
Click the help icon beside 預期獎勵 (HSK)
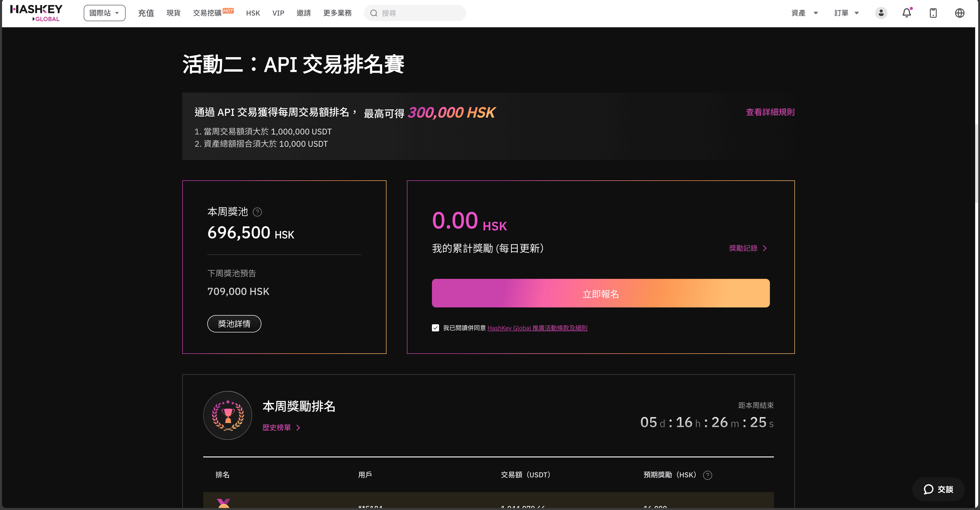pyautogui.click(x=707, y=475)
